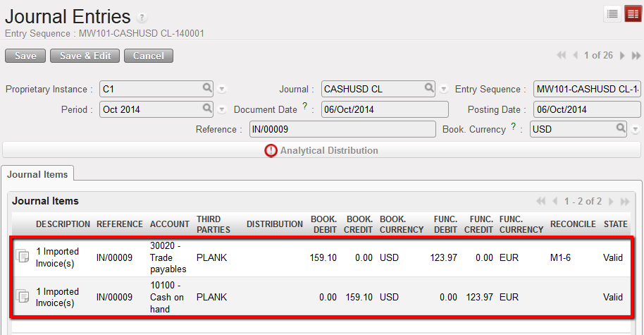Cancel the journal entry editing
The height and width of the screenshot is (335, 644).
pyautogui.click(x=148, y=56)
